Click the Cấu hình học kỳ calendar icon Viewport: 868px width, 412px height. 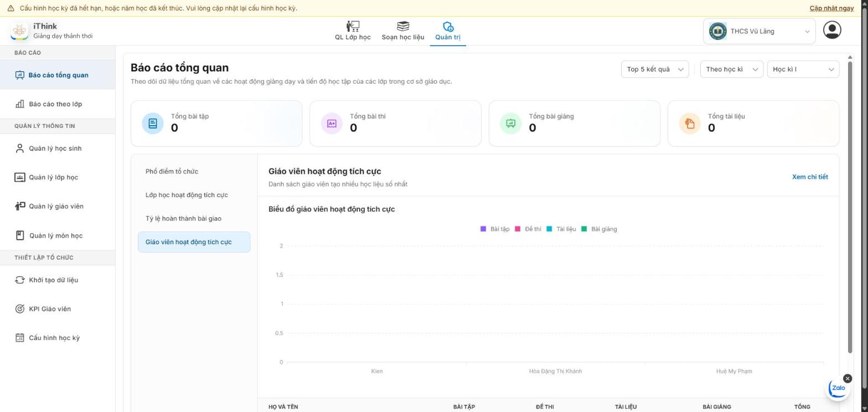(20, 338)
